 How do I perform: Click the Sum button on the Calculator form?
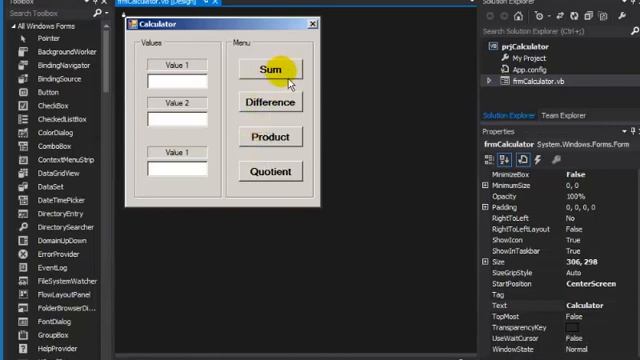pyautogui.click(x=271, y=69)
